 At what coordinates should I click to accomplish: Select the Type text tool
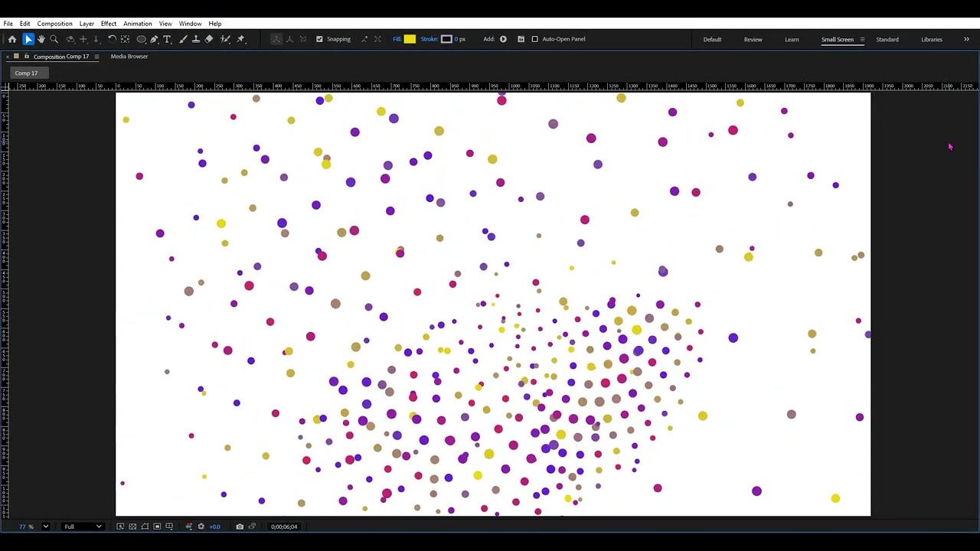pyautogui.click(x=167, y=39)
